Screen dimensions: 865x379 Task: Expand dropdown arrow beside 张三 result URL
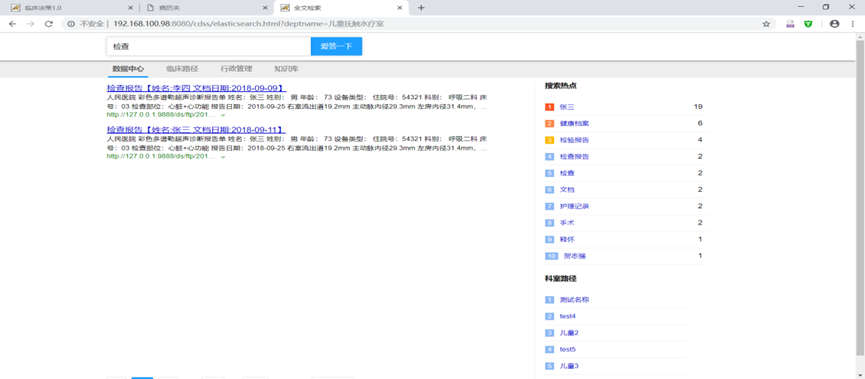(x=223, y=157)
